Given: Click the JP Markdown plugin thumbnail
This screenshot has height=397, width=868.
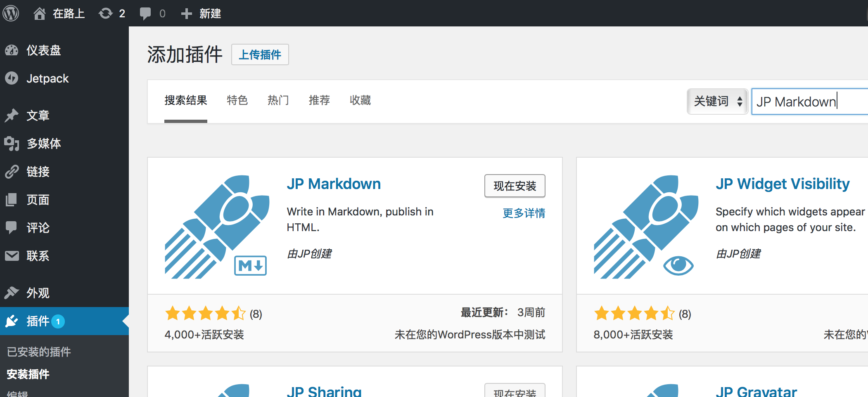Looking at the screenshot, I should coord(217,227).
